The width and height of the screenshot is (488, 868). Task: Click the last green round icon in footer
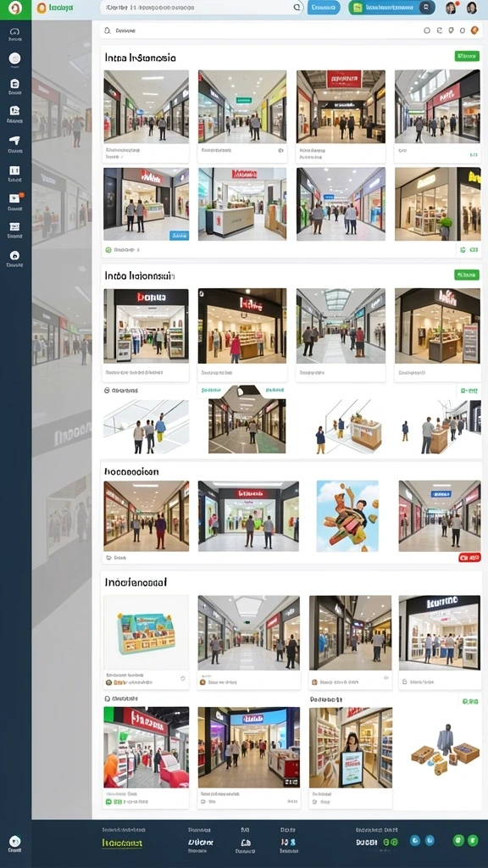473,841
